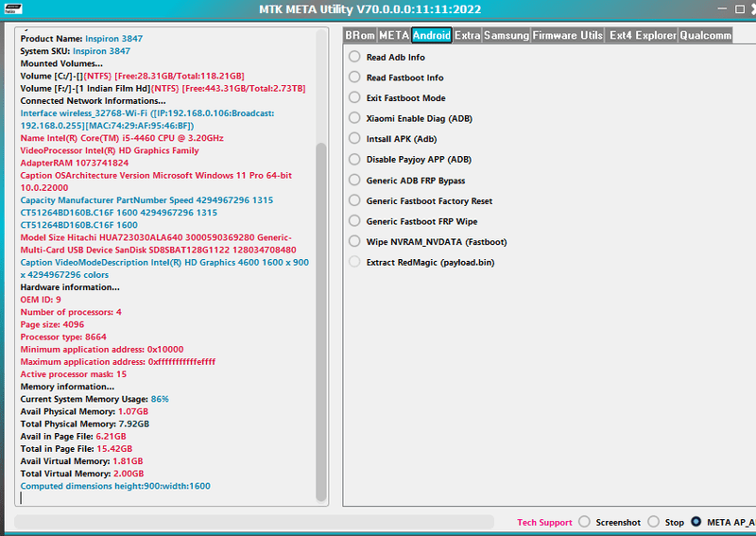
Task: Choose Generic Fastboot FRP Wipe
Action: tap(355, 221)
